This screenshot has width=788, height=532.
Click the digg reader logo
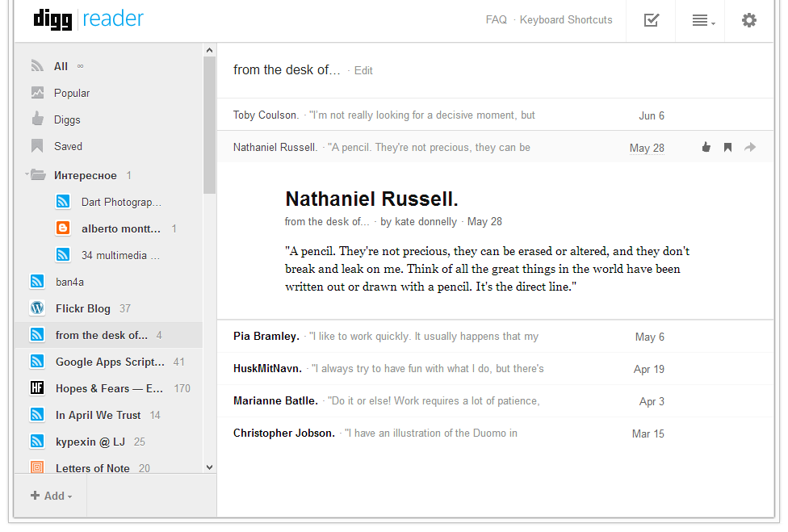click(89, 19)
